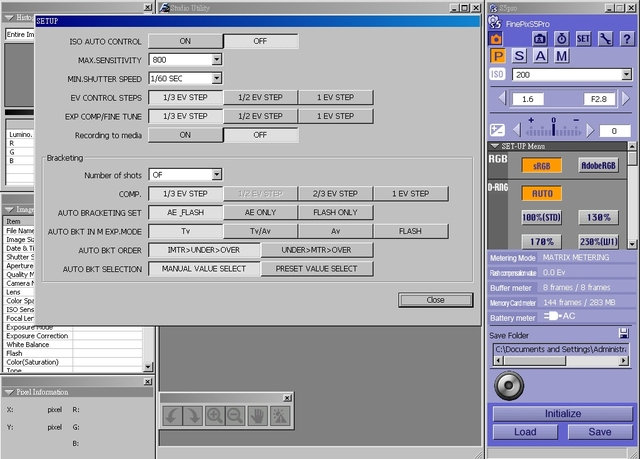Collapse the Histogram panel triangle
Image resolution: width=640 pixels, height=459 pixels.
tap(9, 18)
